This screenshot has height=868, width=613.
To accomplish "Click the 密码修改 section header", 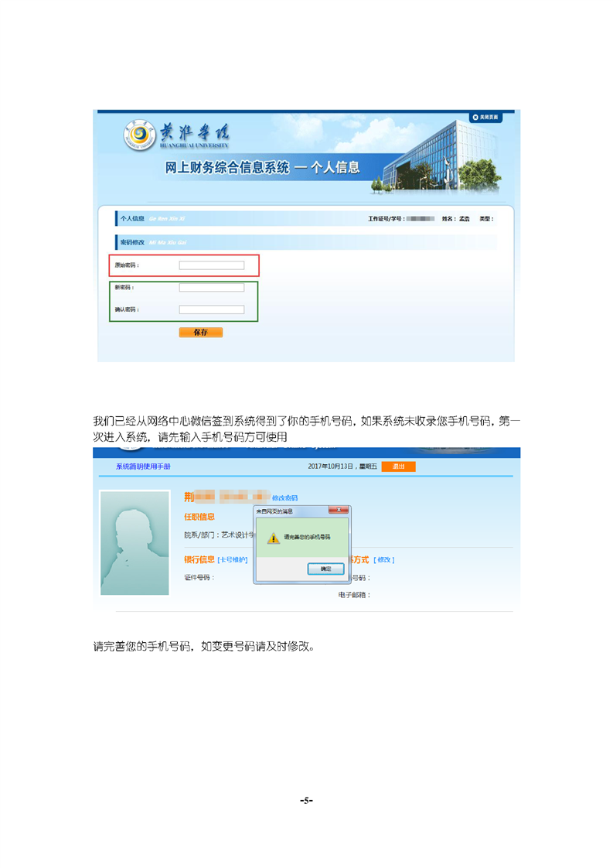I will (x=133, y=242).
